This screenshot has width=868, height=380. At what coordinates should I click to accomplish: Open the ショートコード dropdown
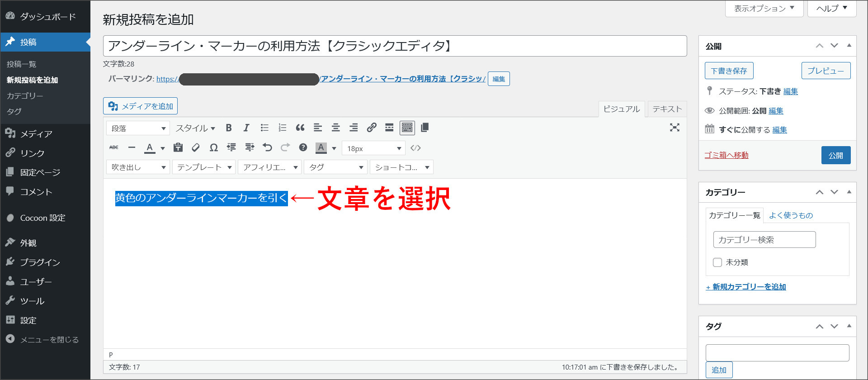(x=401, y=167)
